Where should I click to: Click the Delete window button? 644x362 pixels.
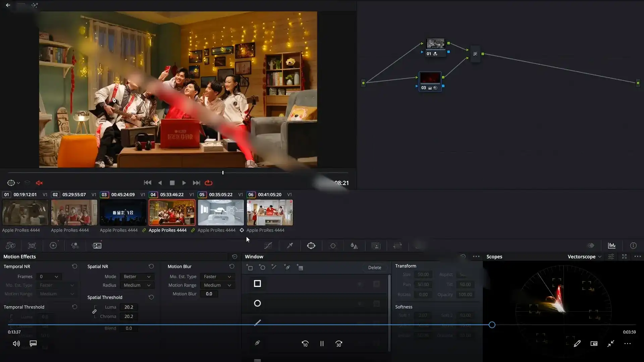(374, 267)
